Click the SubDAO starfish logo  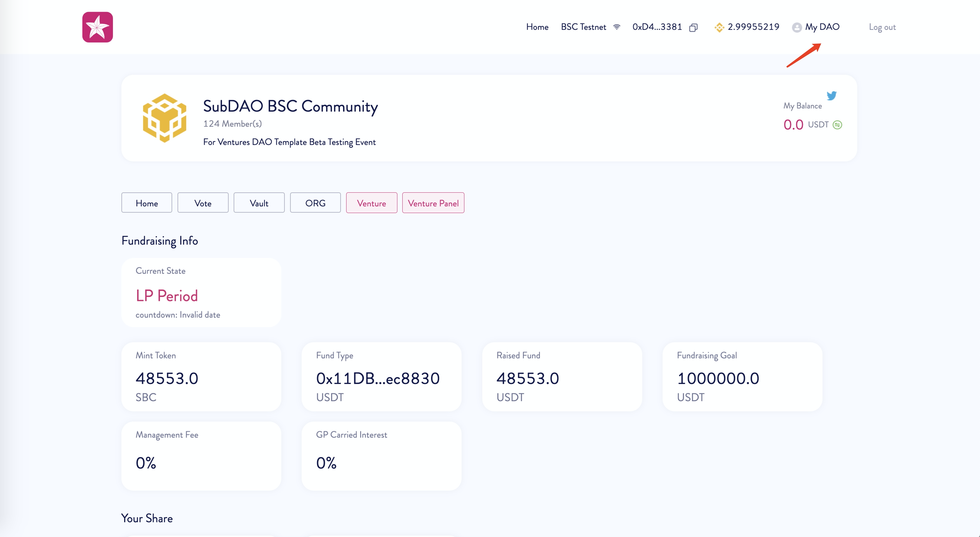(x=98, y=27)
